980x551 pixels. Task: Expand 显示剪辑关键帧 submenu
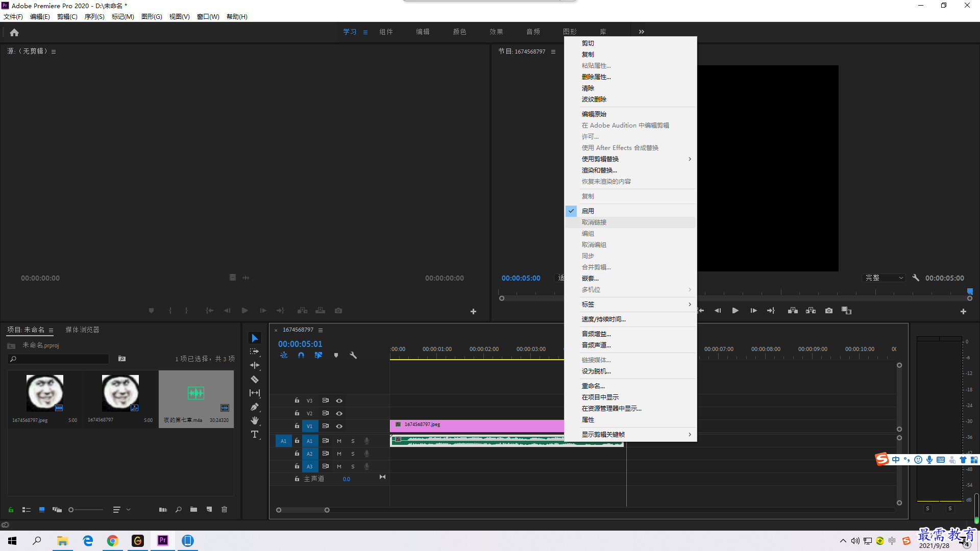630,434
